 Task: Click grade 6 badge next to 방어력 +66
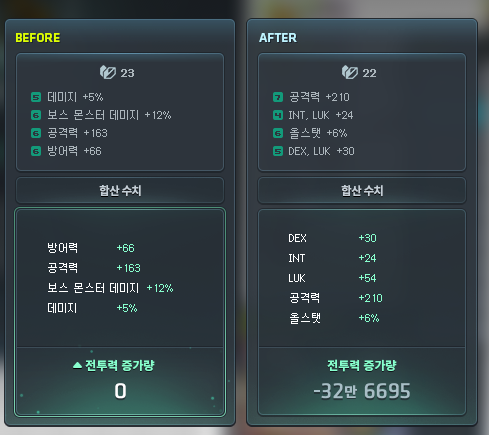pos(36,151)
